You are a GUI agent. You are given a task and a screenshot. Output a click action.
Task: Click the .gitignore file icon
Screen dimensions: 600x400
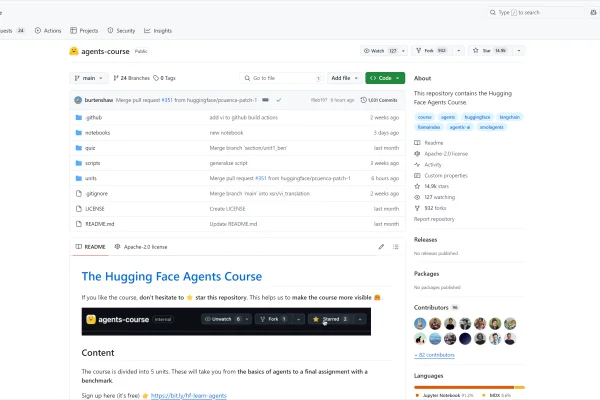pyautogui.click(x=79, y=194)
